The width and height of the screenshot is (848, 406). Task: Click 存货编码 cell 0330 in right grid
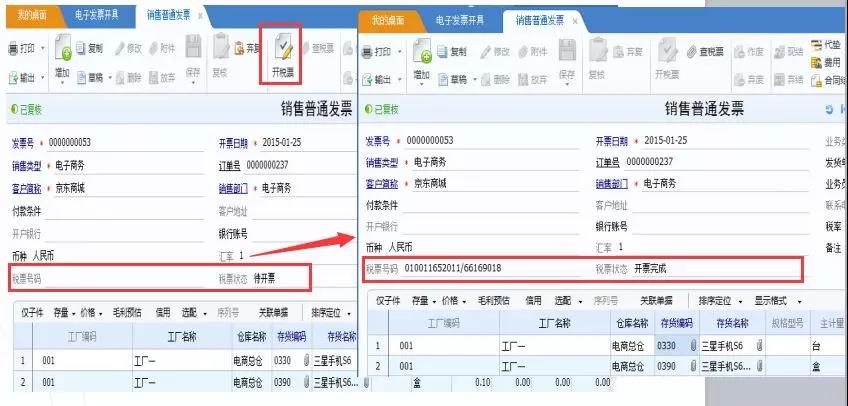[x=677, y=346]
